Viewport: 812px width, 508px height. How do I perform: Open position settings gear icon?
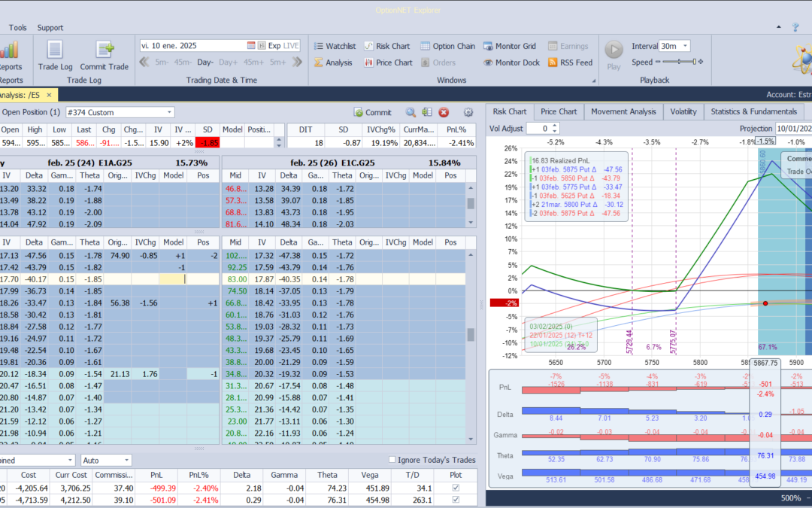tap(468, 112)
